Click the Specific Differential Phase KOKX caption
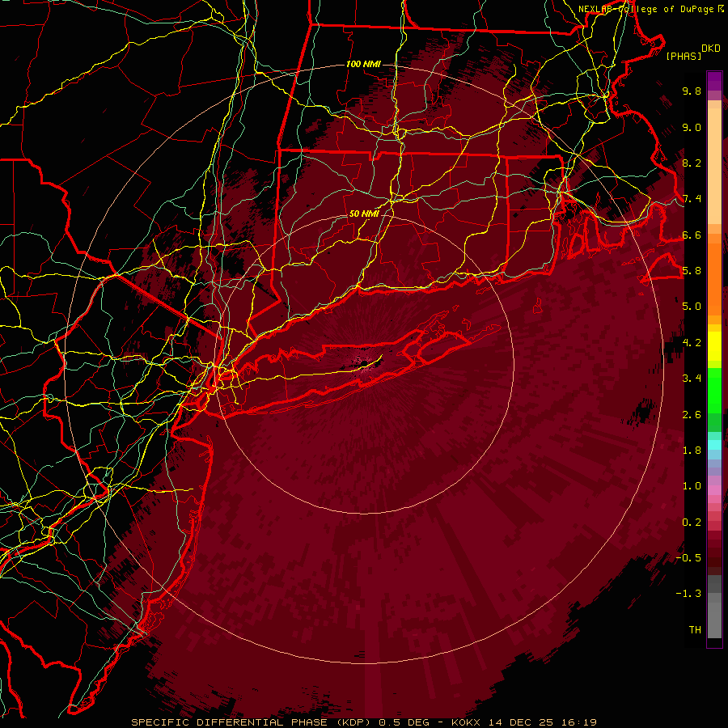The height and width of the screenshot is (728, 728). tap(364, 722)
